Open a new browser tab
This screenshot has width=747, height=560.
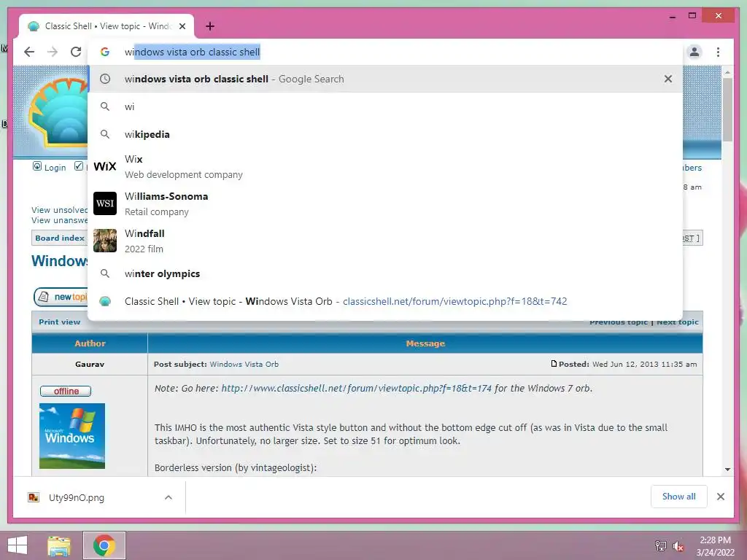click(x=209, y=26)
